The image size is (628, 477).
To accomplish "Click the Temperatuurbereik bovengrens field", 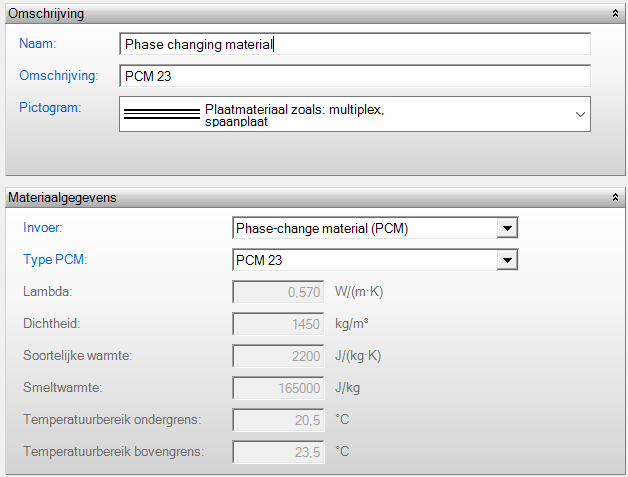I will pyautogui.click(x=278, y=451).
